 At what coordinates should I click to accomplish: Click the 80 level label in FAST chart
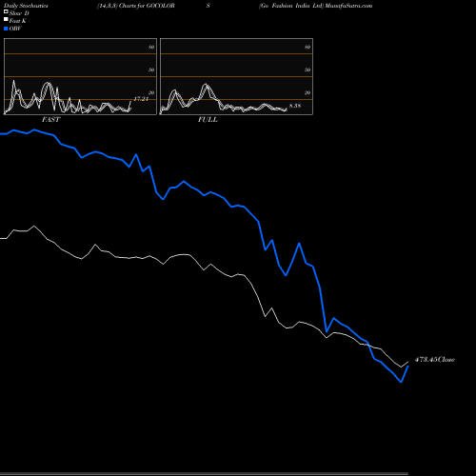151,47
